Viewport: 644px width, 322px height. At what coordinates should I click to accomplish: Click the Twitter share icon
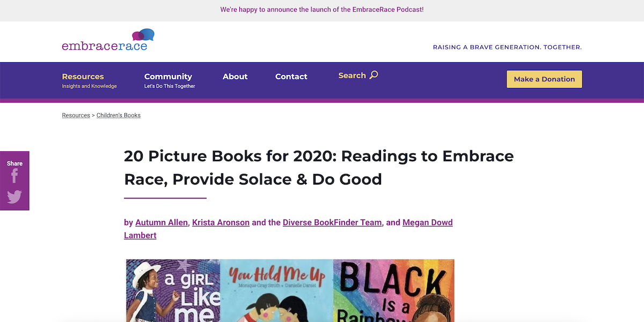14,197
